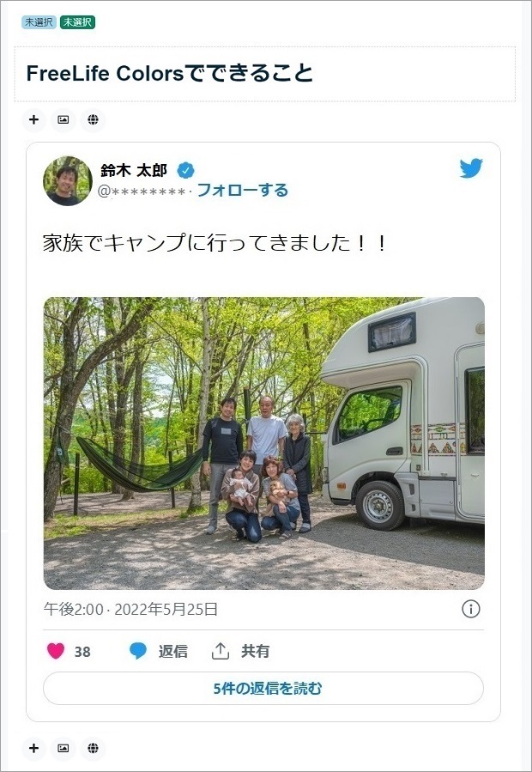
Task: Click the 共有 share button
Action: [x=240, y=651]
